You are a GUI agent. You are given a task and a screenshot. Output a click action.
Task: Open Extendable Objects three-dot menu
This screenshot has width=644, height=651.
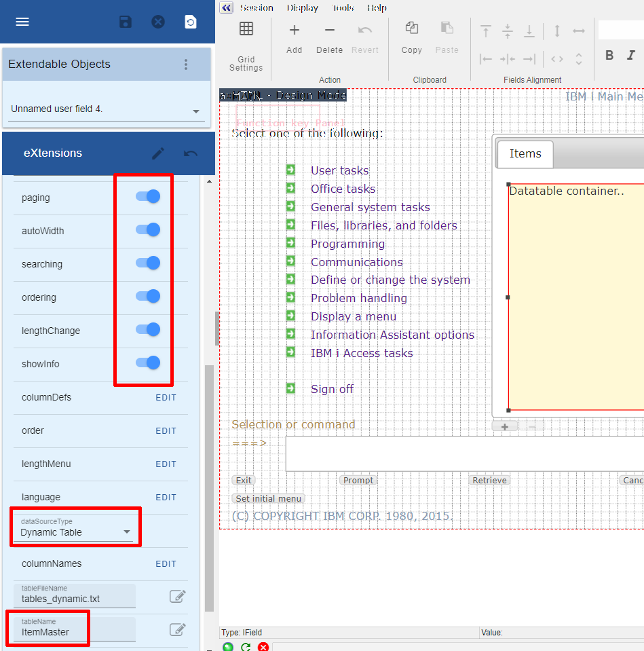[x=186, y=64]
